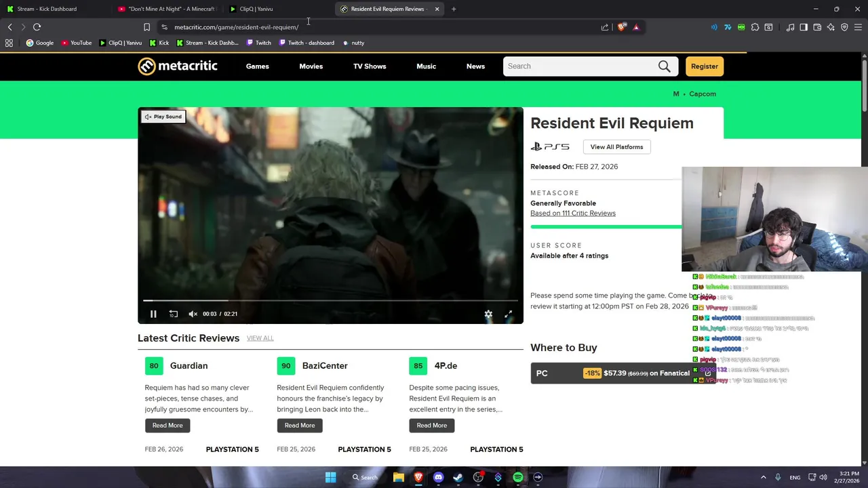Click the BaziCenter 90 score badge

click(286, 366)
